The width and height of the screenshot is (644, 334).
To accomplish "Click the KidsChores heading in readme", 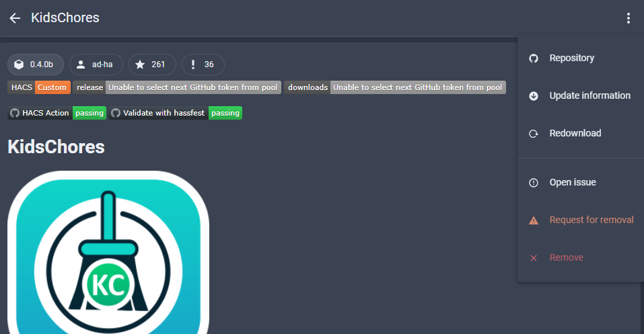I will pos(57,147).
